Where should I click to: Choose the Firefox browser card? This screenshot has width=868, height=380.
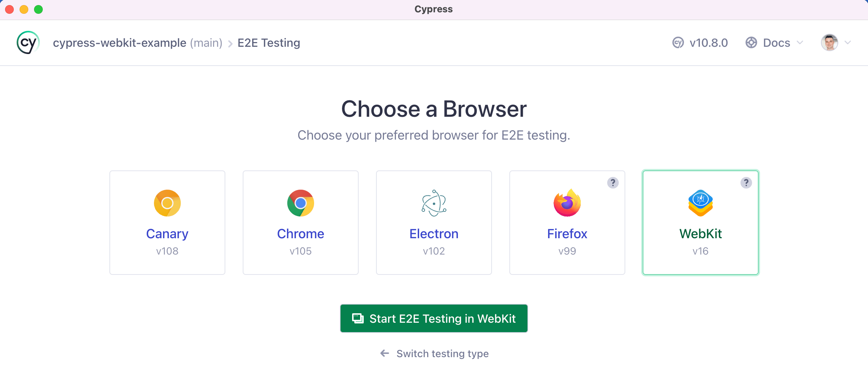tap(567, 222)
